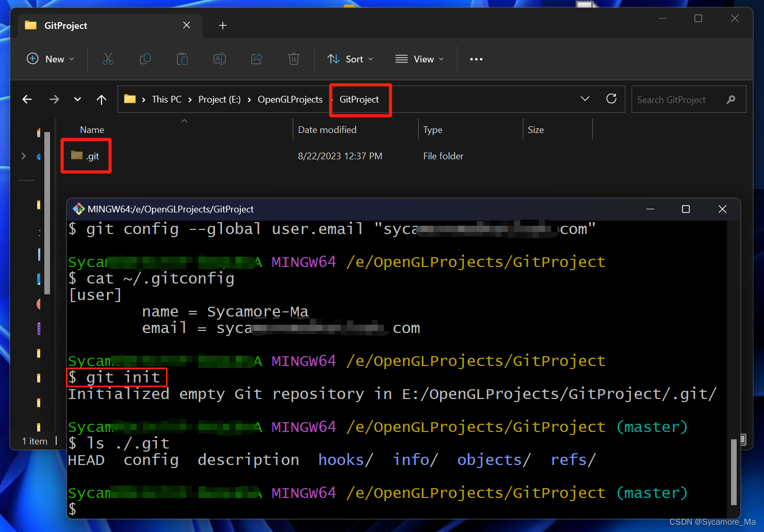Click Project (E:) in breadcrumb
Image resolution: width=764 pixels, height=532 pixels.
click(220, 99)
